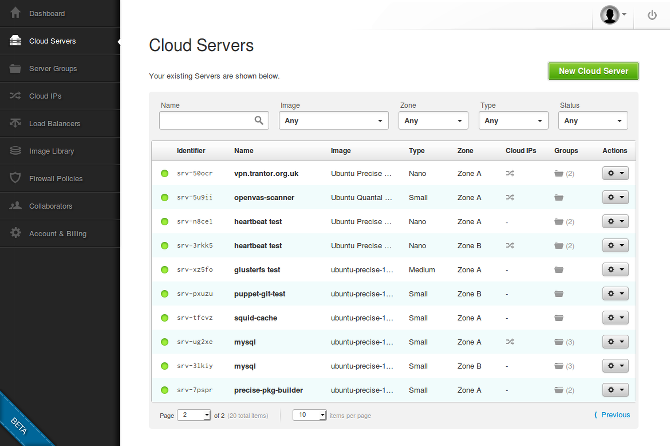This screenshot has height=446, width=670.
Task: Click the Server Groups folder icon
Action: tap(15, 68)
